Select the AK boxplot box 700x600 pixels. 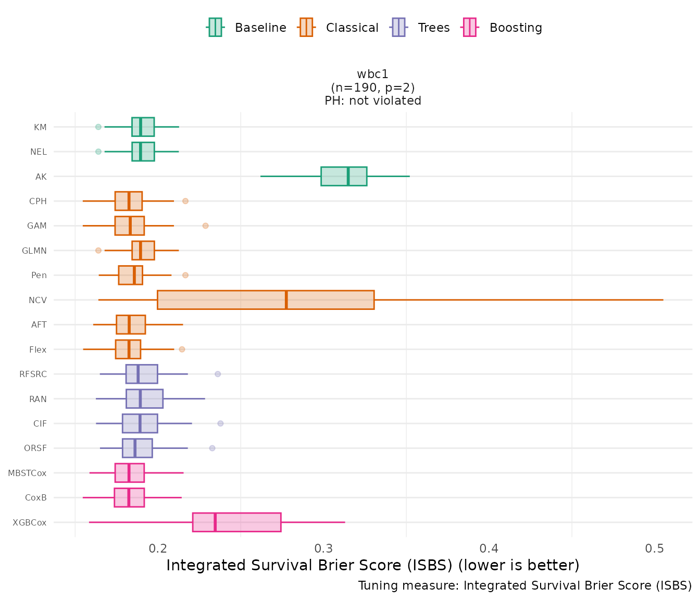point(344,177)
